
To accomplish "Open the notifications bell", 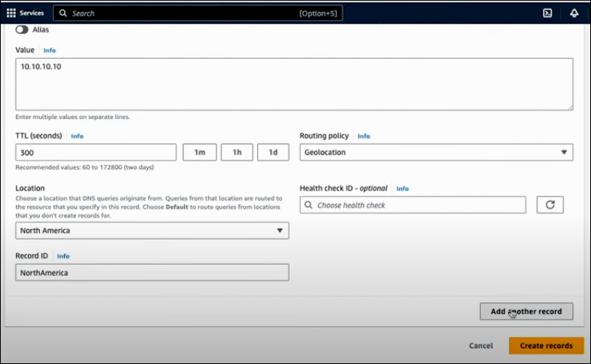I will point(574,13).
